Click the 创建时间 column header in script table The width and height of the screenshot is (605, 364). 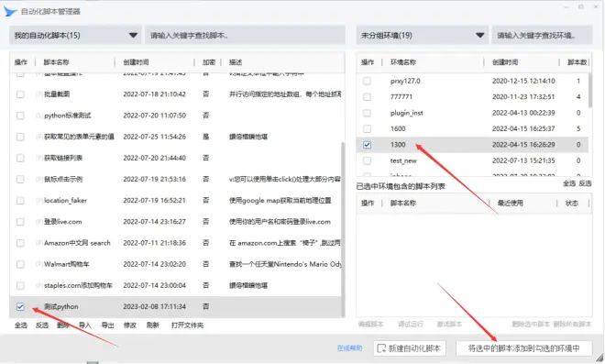pyautogui.click(x=136, y=62)
